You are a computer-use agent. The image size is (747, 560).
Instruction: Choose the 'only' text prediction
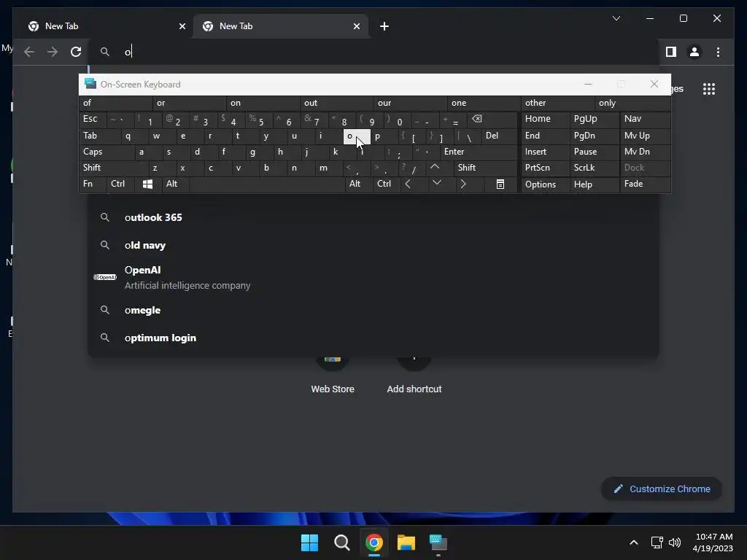click(x=632, y=103)
